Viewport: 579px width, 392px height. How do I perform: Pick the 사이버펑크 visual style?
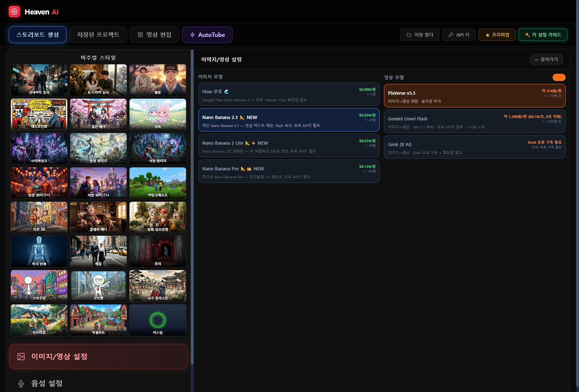pyautogui.click(x=39, y=149)
